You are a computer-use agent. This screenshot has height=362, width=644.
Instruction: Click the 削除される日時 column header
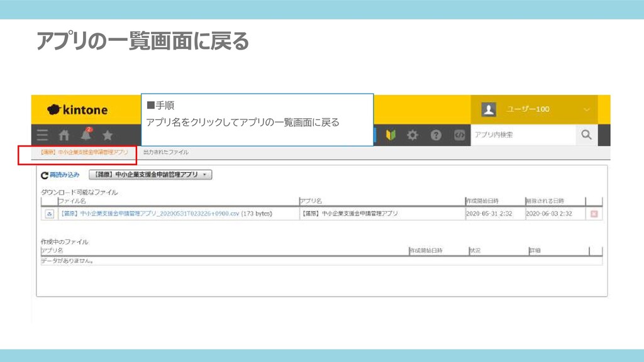pyautogui.click(x=545, y=200)
